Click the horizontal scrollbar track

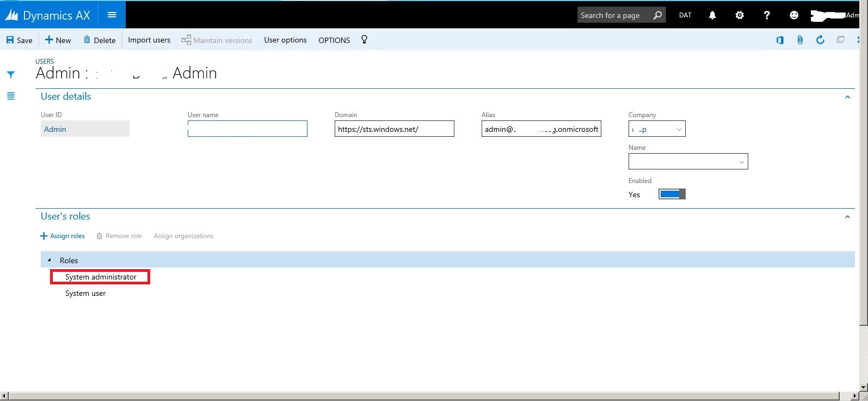click(x=430, y=396)
